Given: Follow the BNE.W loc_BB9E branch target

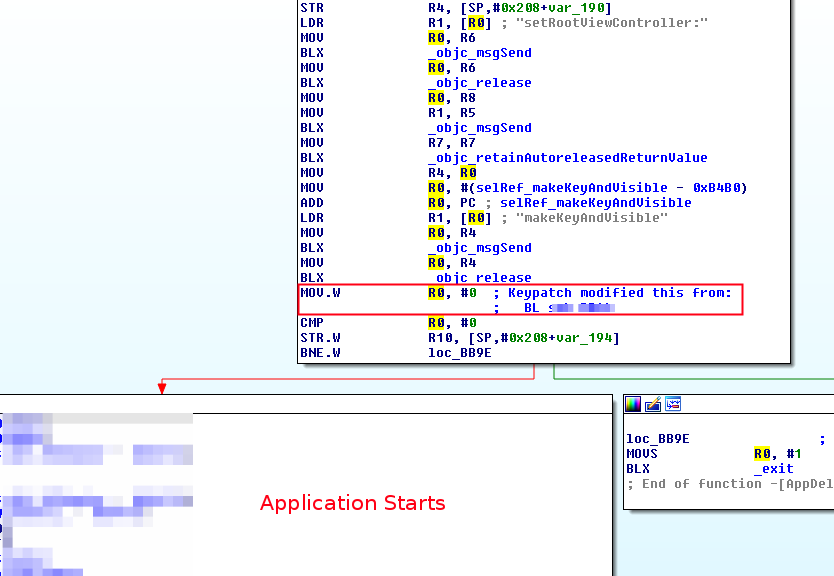Looking at the screenshot, I should point(460,353).
